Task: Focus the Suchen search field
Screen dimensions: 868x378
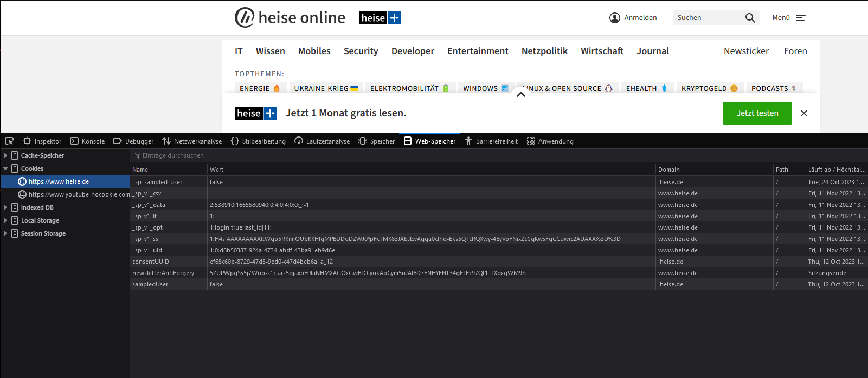Action: click(707, 18)
